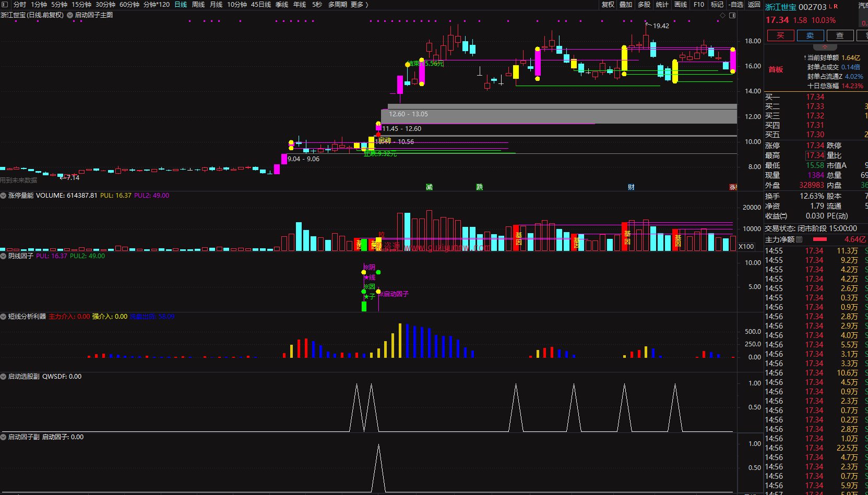Click the blue 卖 sell button
The image size is (868, 495).
(x=810, y=35)
